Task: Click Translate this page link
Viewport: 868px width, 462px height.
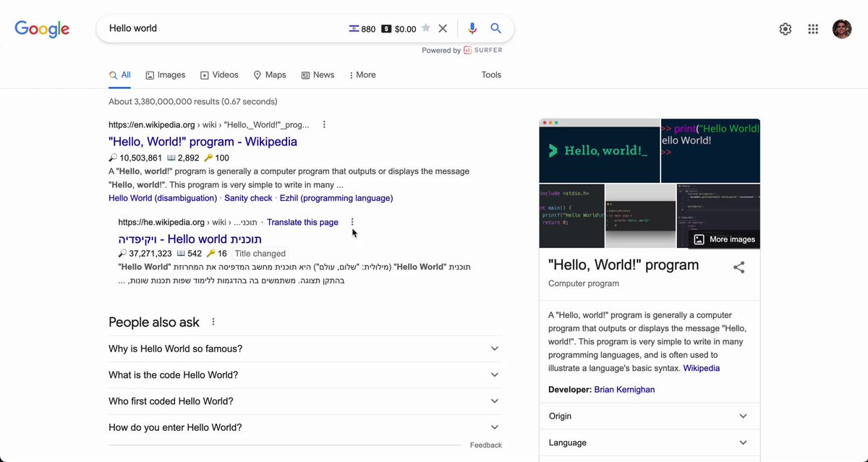Action: tap(302, 222)
